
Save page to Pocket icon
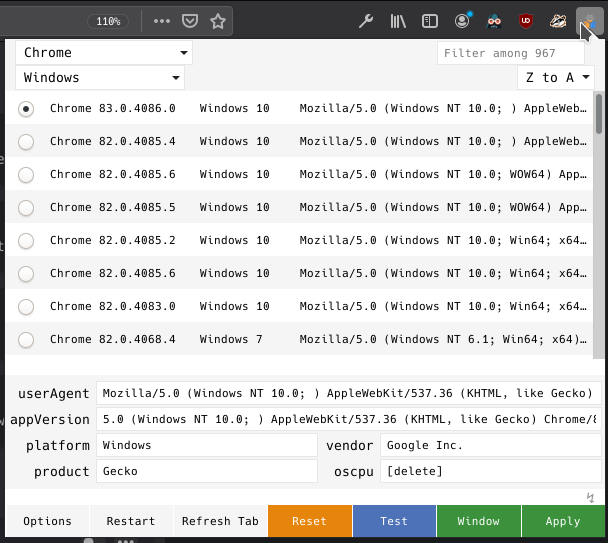click(x=190, y=21)
